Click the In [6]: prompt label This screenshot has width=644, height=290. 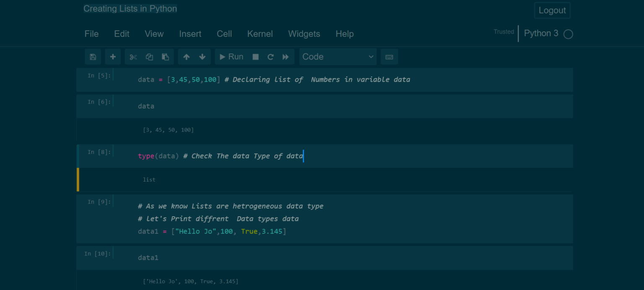coord(99,102)
